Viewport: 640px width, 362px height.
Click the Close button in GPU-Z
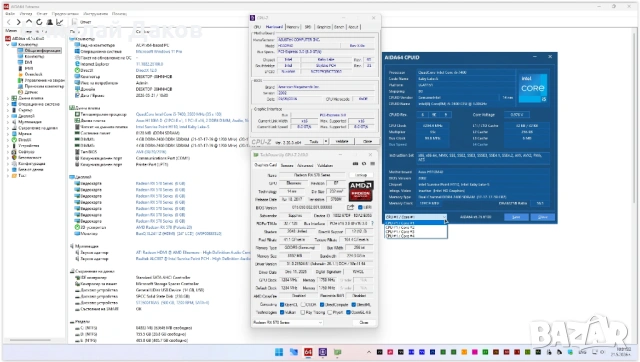point(364,322)
